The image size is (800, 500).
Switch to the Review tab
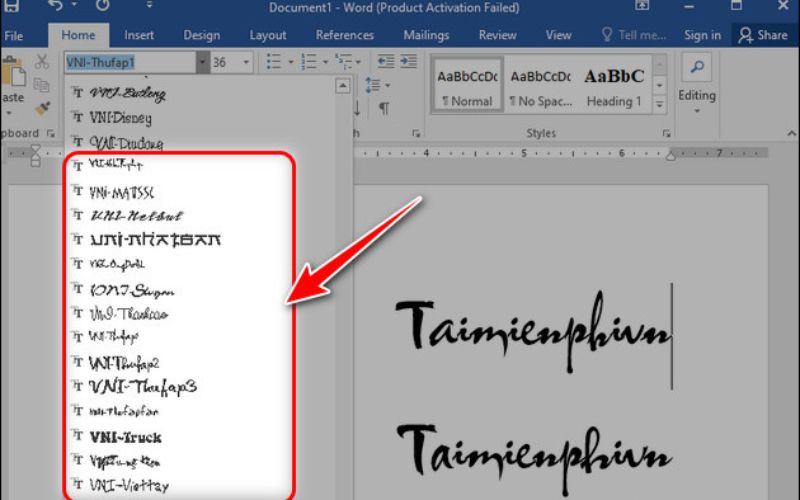[497, 35]
